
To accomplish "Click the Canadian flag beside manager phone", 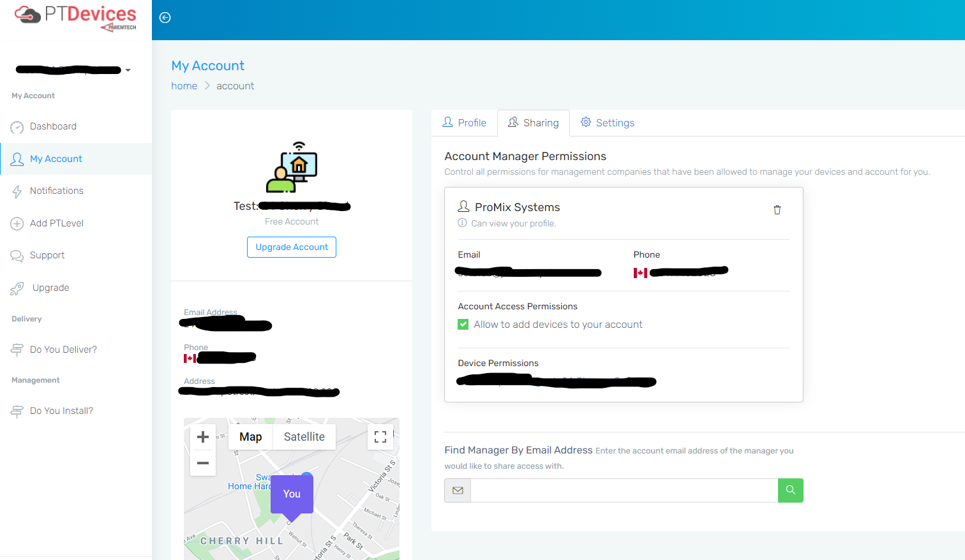I will tap(640, 273).
